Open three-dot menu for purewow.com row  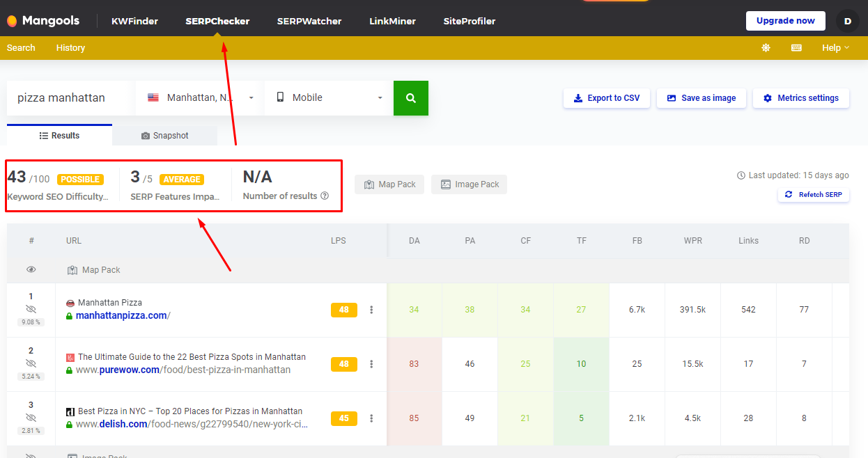[x=371, y=364]
